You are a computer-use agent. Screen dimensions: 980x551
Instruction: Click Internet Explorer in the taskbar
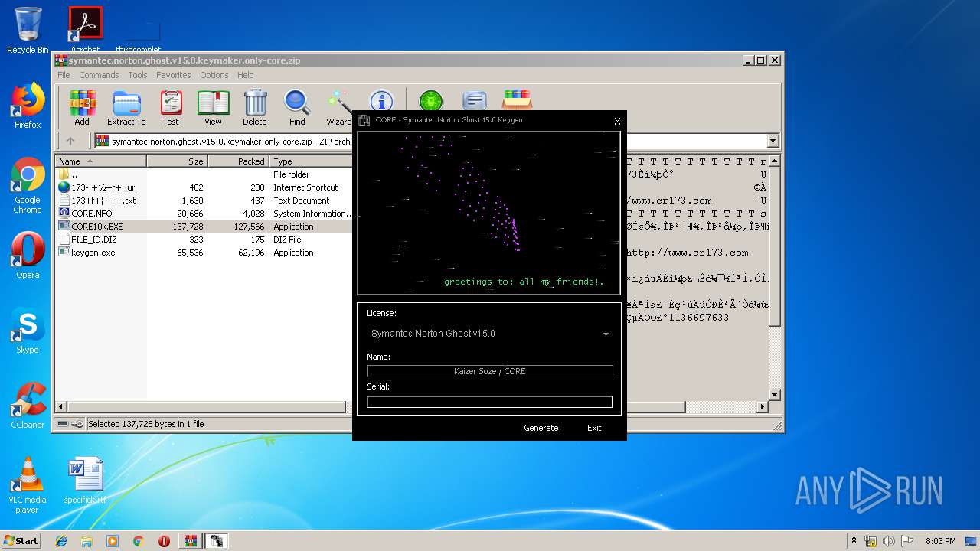pos(61,541)
